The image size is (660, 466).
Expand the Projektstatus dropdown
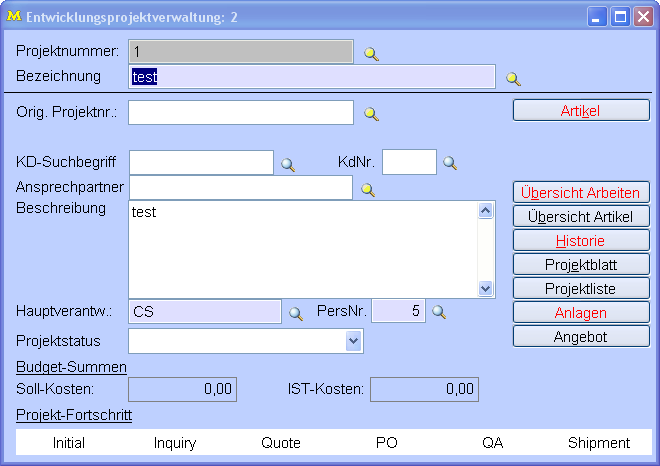click(x=353, y=341)
